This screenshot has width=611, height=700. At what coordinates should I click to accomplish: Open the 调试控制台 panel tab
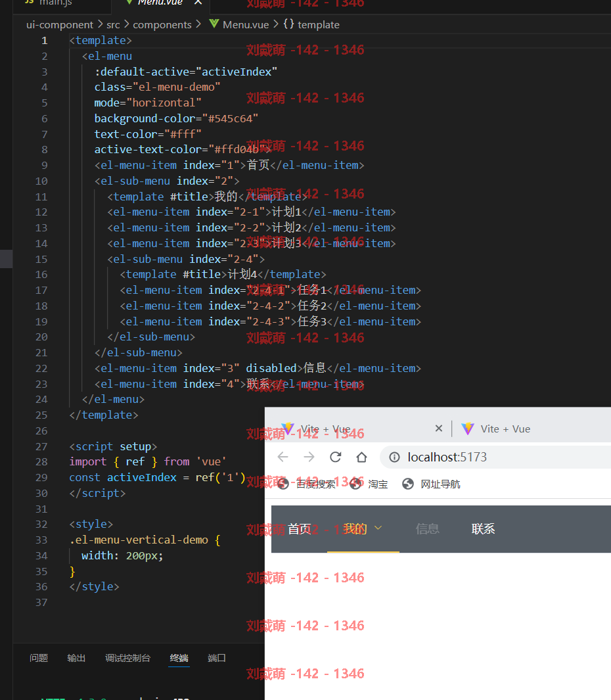(127, 658)
